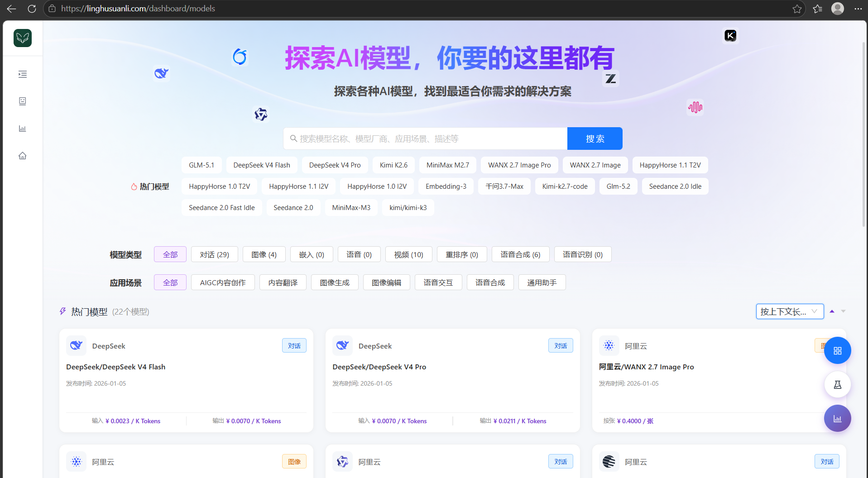
Task: Click the Seedance 2.0 Idle tag
Action: tap(675, 186)
